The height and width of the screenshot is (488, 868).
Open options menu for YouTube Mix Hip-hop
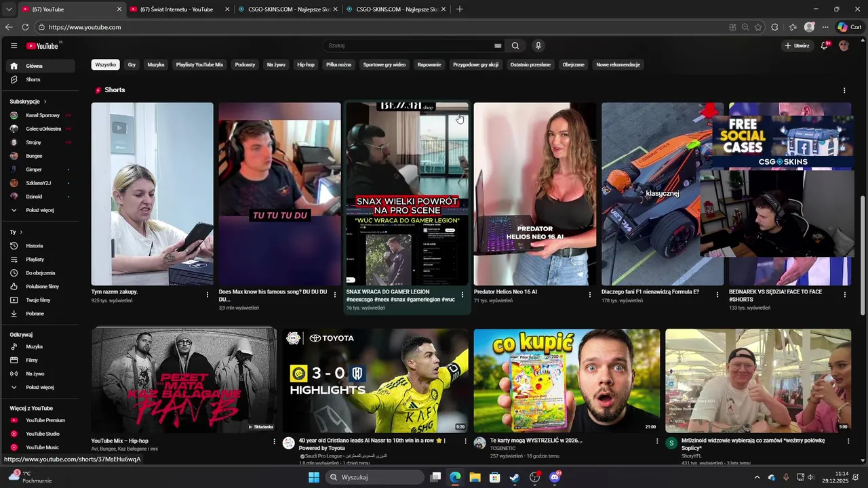[274, 441]
